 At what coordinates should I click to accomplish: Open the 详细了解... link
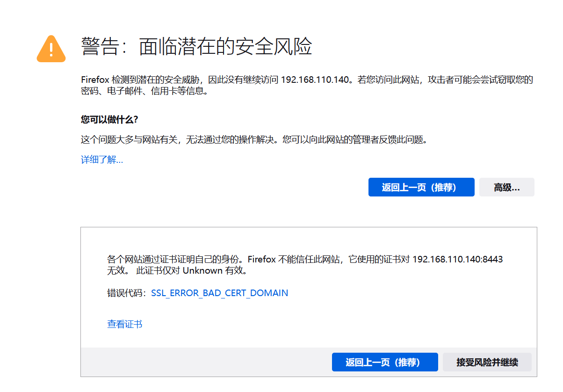click(x=102, y=160)
